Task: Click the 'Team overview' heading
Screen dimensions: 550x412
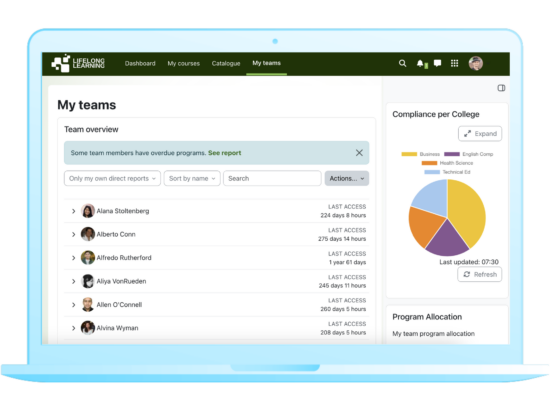Action: 91,129
